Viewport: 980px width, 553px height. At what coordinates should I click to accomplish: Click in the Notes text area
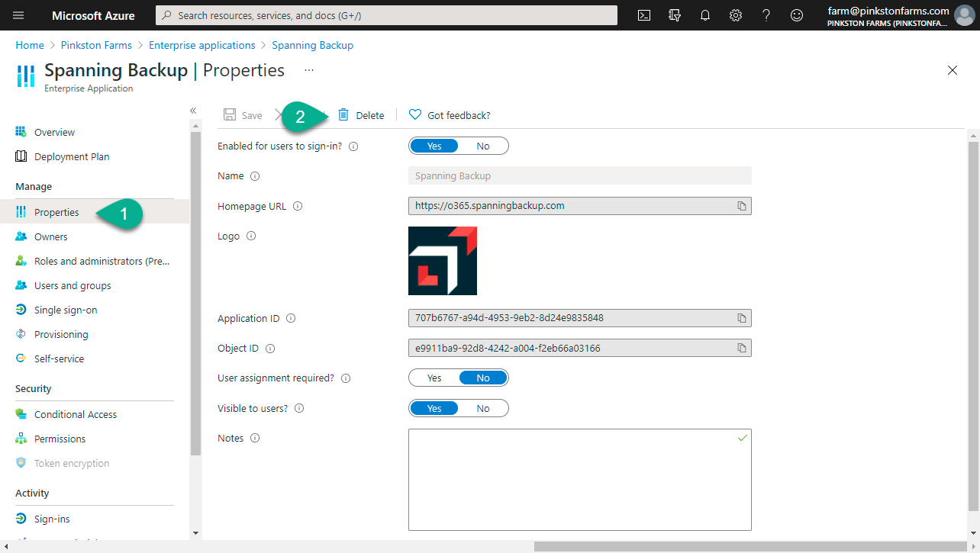point(580,479)
